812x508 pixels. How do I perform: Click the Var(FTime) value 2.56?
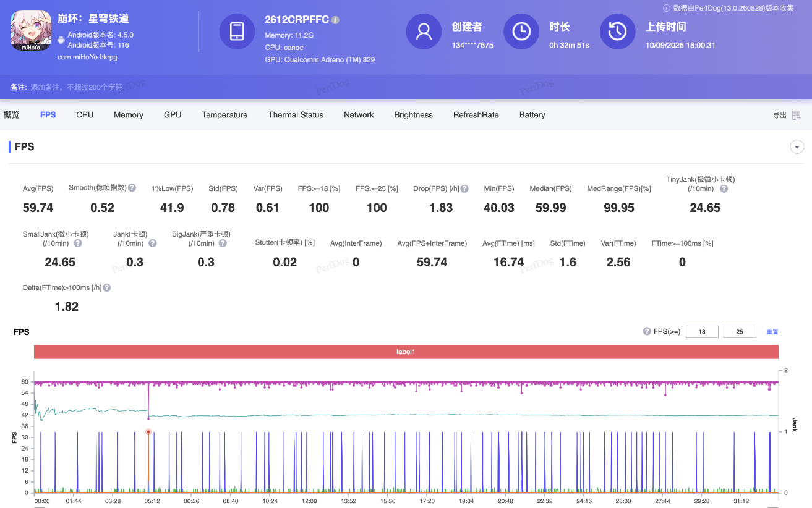pos(618,262)
